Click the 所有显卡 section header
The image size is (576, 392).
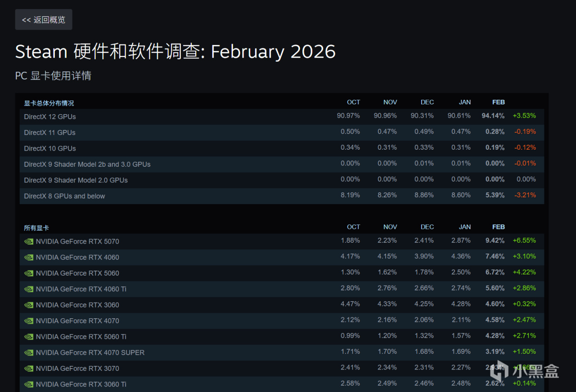[x=36, y=228]
